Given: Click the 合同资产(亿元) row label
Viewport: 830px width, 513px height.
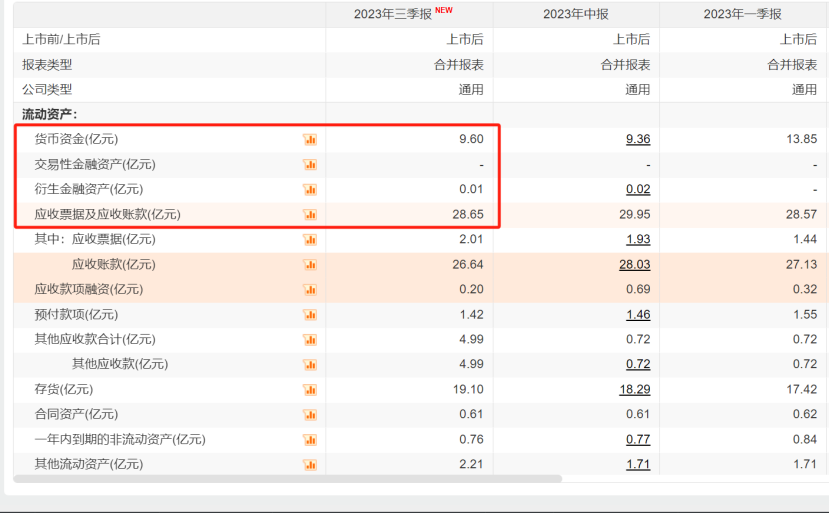Looking at the screenshot, I should 76,415.
